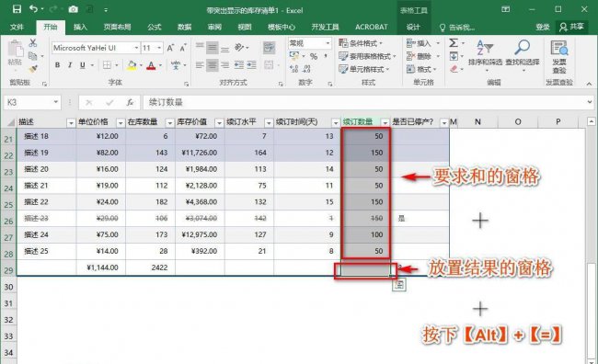Screen dimensions: 598x364
Task: Increase the indent level
Action: click(x=251, y=65)
